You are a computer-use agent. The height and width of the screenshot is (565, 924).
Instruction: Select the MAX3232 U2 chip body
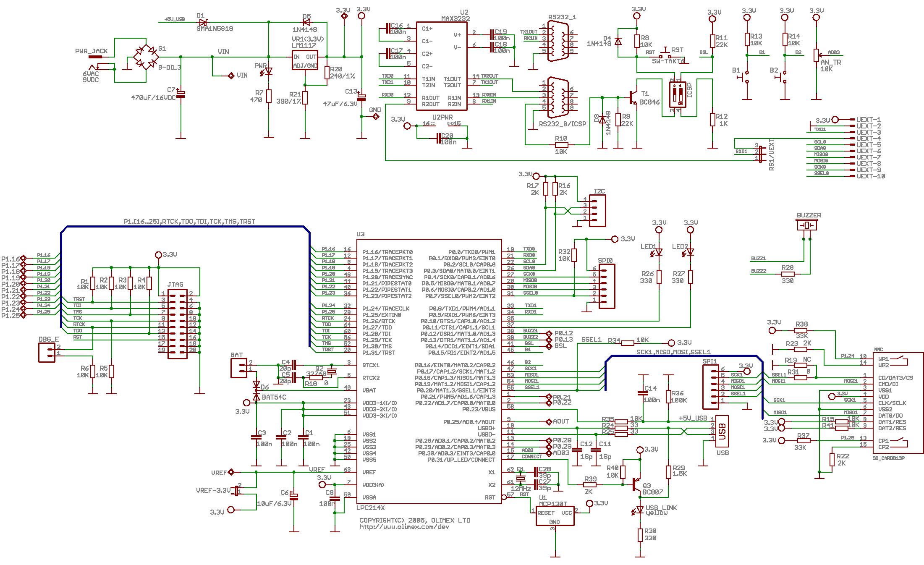point(442,66)
